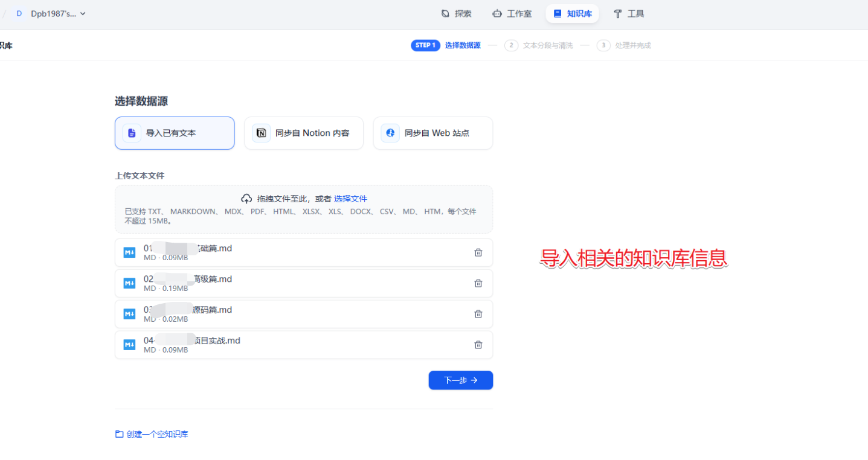868x460 pixels.
Task: Select 同步自 Notion 内容 data source
Action: pyautogui.click(x=304, y=133)
